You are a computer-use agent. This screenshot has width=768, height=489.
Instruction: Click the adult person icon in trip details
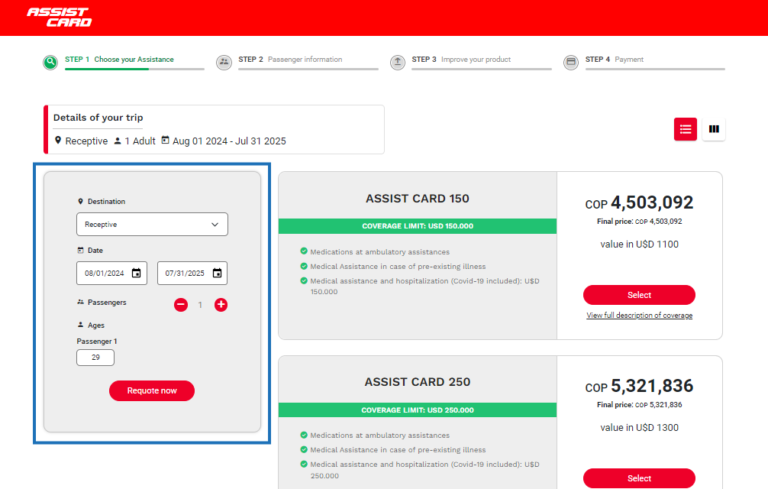118,141
